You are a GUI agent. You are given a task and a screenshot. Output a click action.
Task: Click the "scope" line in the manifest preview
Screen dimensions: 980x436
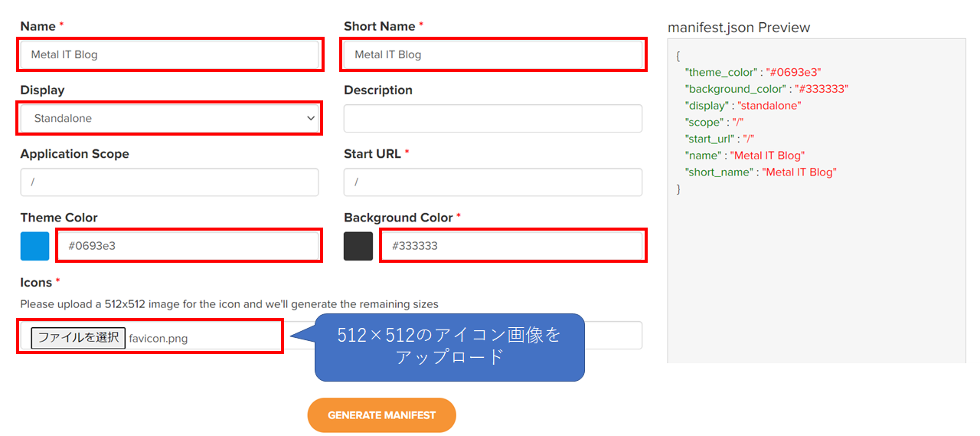pyautogui.click(x=714, y=123)
